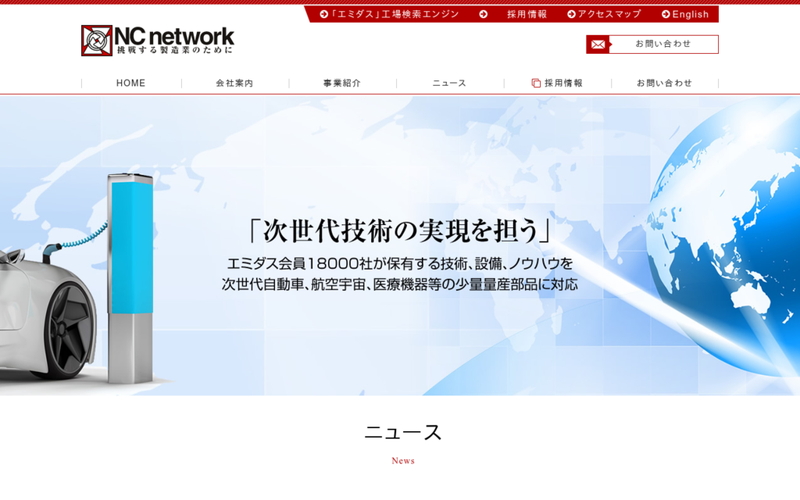Select 事業紹介 in the main menu
800x500 pixels.
pyautogui.click(x=342, y=83)
